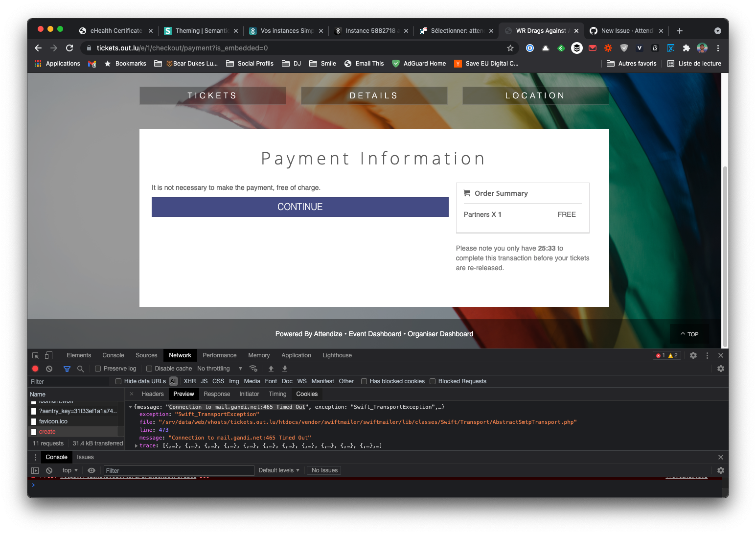Click the eye icon to create live expression
This screenshot has width=756, height=534.
pos(91,470)
